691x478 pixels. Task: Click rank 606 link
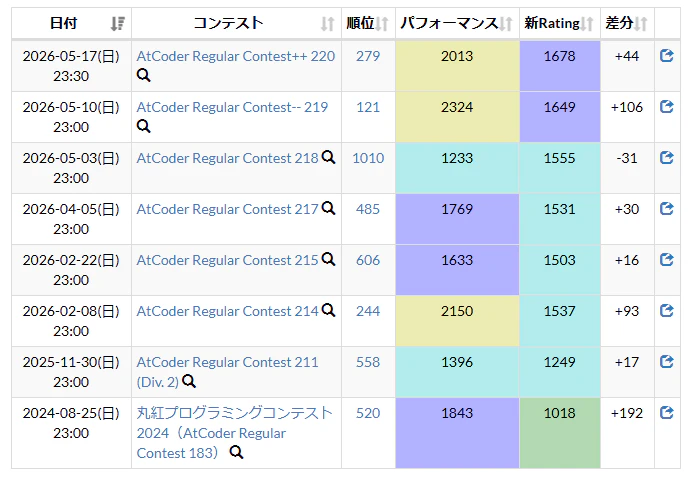tap(368, 260)
